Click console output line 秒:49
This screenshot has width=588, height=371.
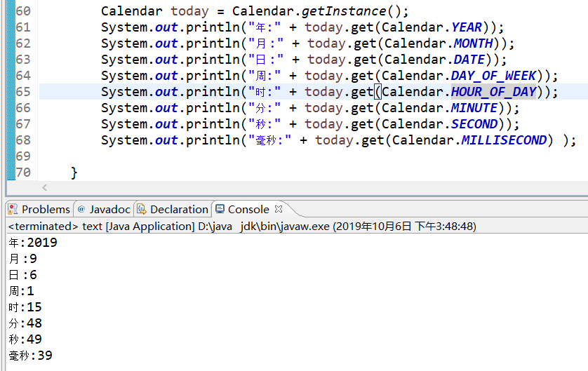pyautogui.click(x=25, y=339)
